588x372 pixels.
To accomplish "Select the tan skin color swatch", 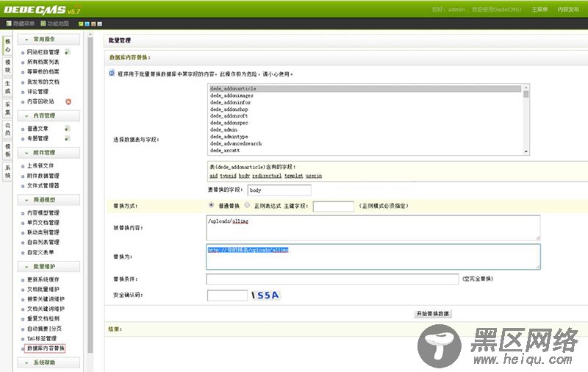I will 93,24.
